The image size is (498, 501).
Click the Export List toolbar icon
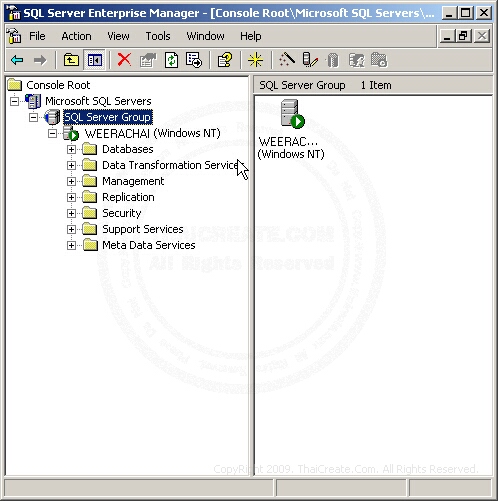[194, 60]
